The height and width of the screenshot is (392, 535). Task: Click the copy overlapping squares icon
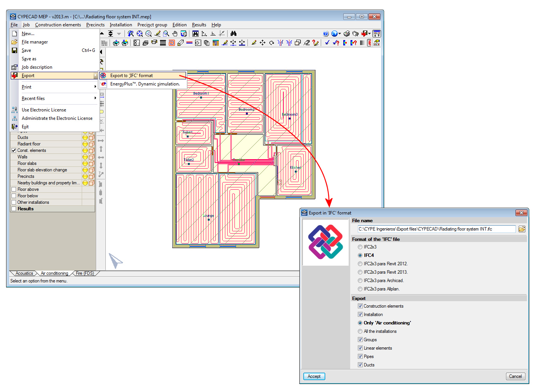pos(298,43)
